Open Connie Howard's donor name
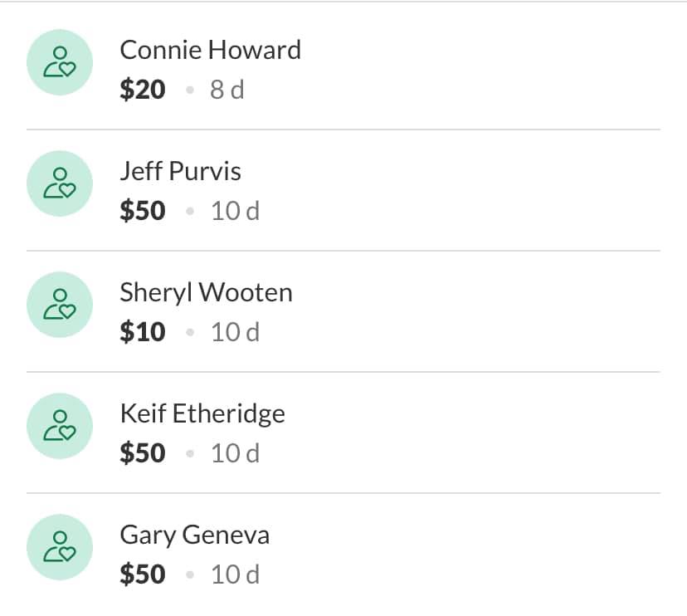Image resolution: width=687 pixels, height=616 pixels. pos(210,50)
